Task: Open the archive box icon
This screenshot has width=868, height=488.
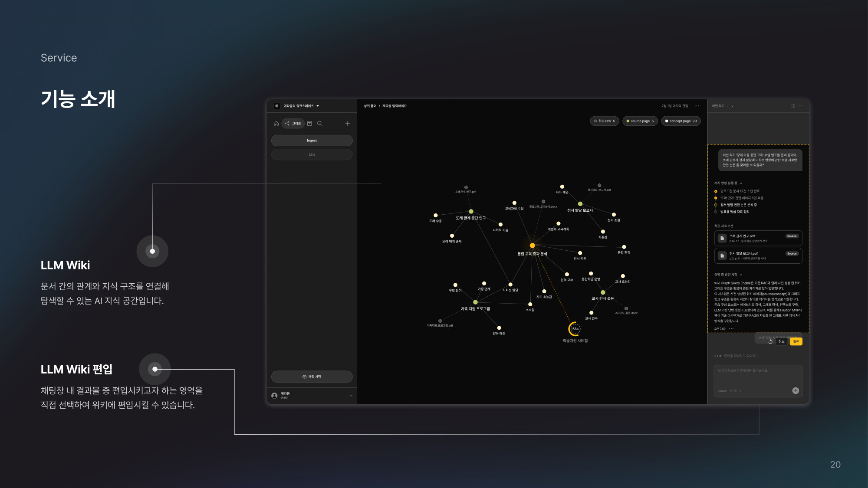Action: 310,124
